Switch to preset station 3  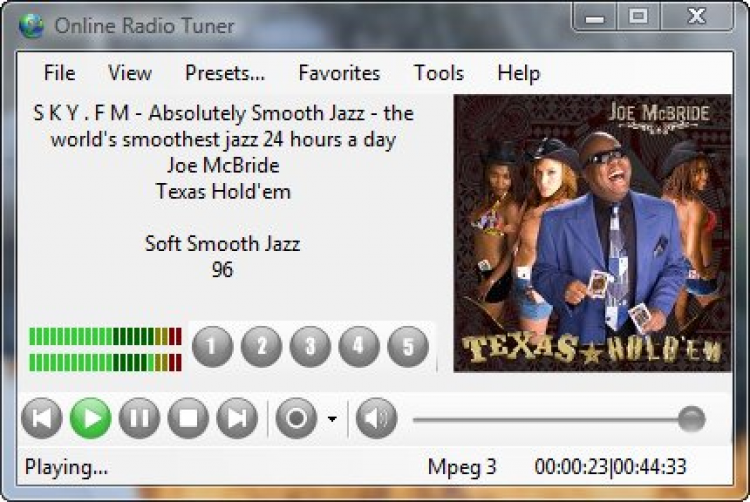[310, 347]
